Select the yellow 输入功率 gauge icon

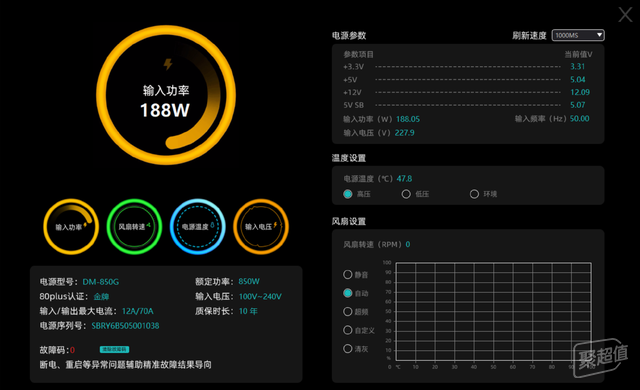pos(71,226)
